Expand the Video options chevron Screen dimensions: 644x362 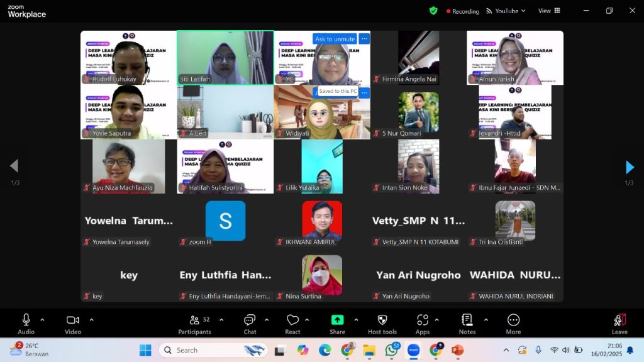click(91, 319)
